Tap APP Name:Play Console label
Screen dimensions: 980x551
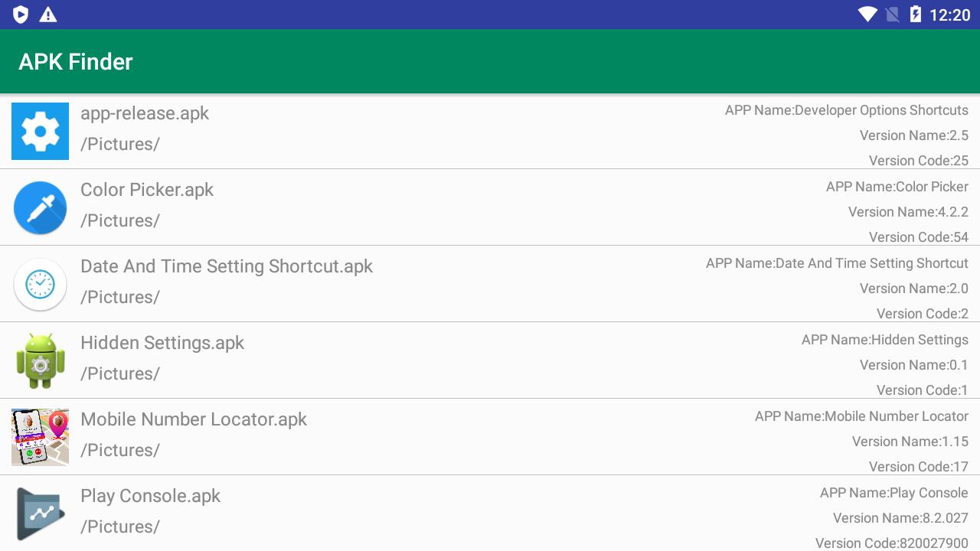[x=894, y=493]
